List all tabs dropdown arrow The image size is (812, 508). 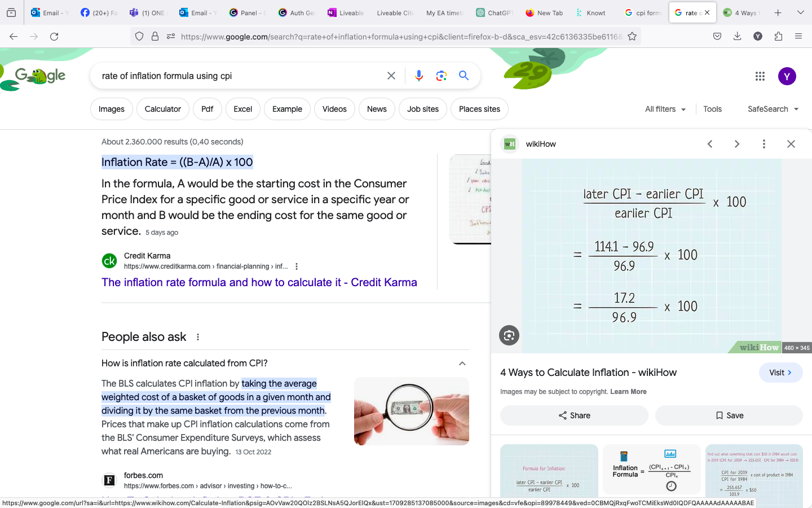click(x=800, y=12)
